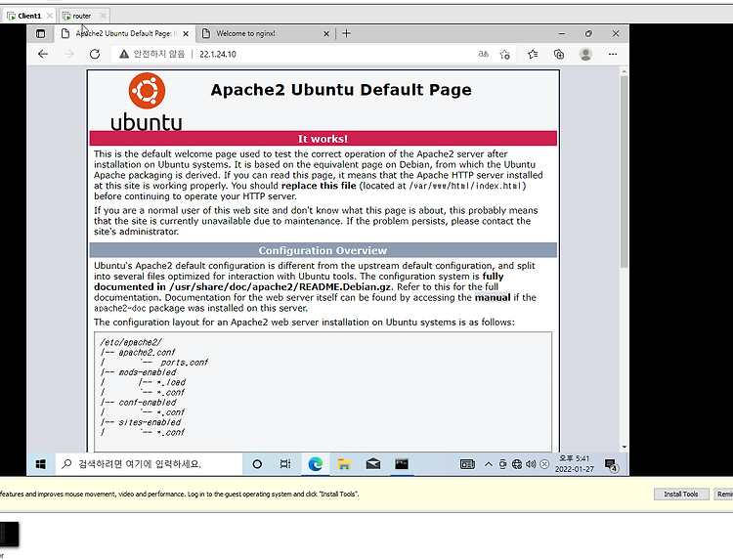The image size is (733, 560).
Task: Switch to the router VM tab
Action: [82, 16]
